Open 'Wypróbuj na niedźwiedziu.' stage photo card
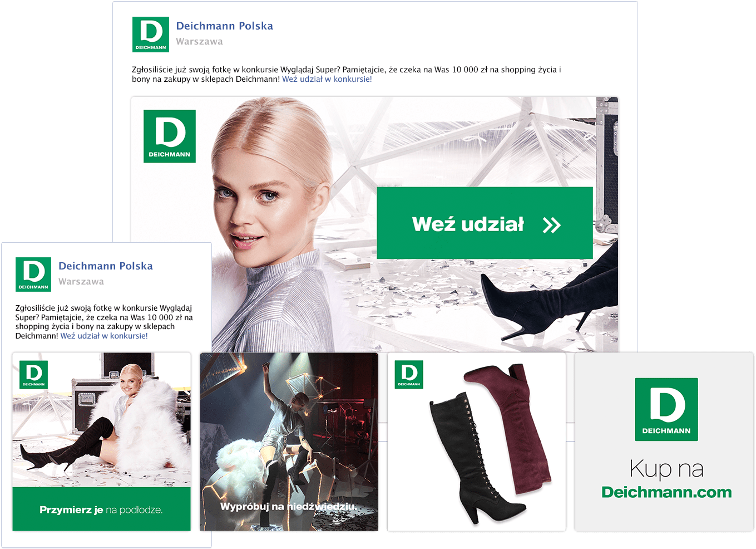 [289, 442]
